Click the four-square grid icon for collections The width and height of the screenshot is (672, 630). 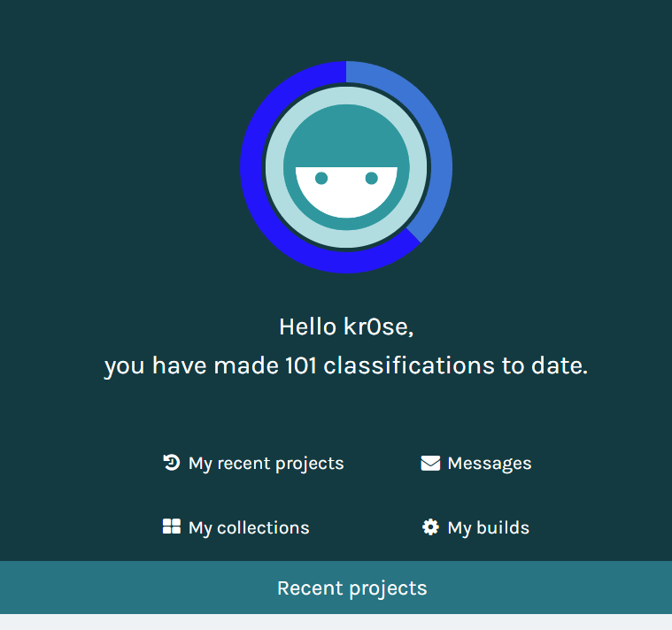(172, 526)
